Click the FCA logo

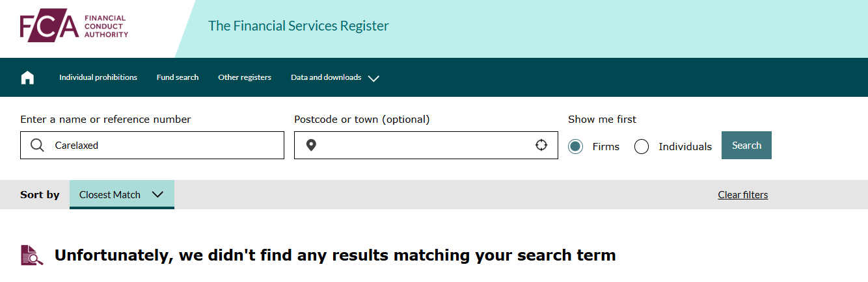(74, 27)
